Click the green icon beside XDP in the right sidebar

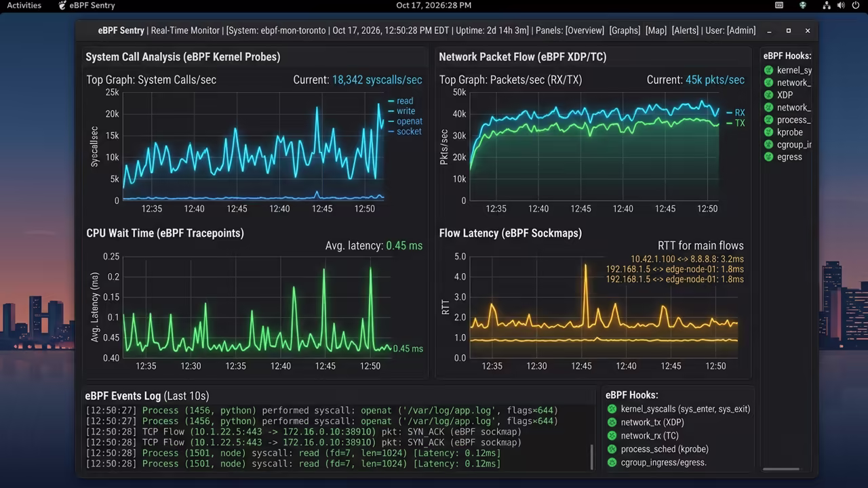point(768,95)
